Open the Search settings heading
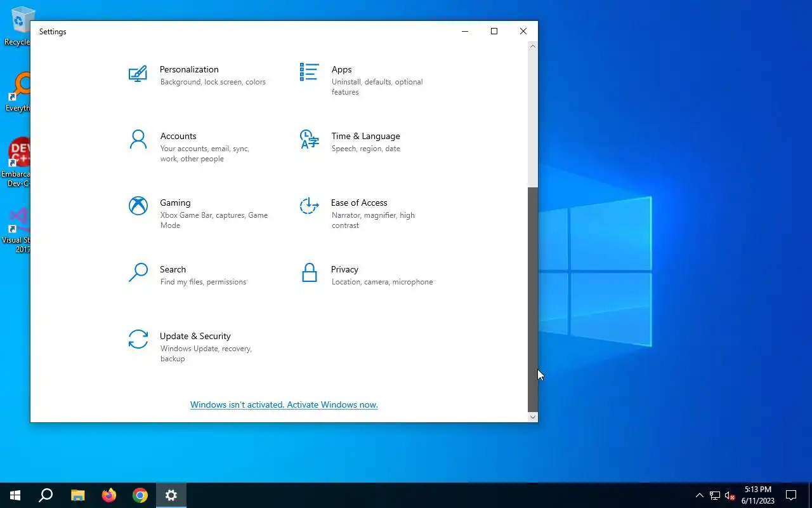The image size is (812, 508). coord(173,269)
